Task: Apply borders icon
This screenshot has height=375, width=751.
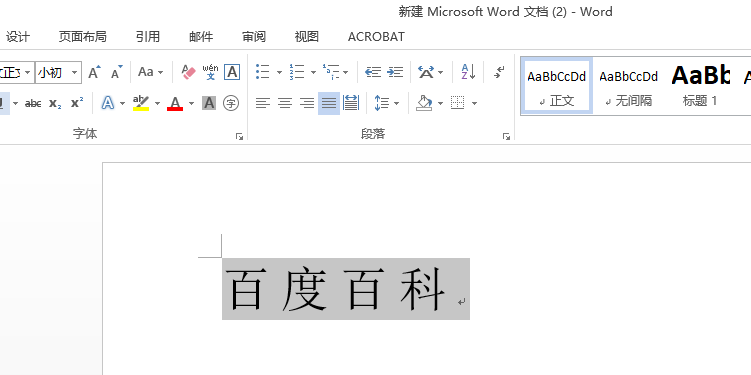Action: tap(458, 103)
